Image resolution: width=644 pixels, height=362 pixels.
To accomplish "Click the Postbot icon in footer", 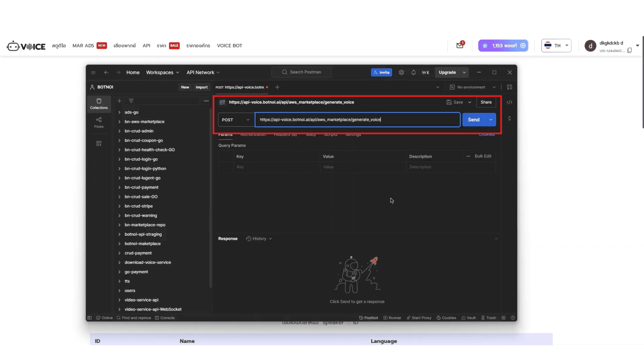I will 368,318.
